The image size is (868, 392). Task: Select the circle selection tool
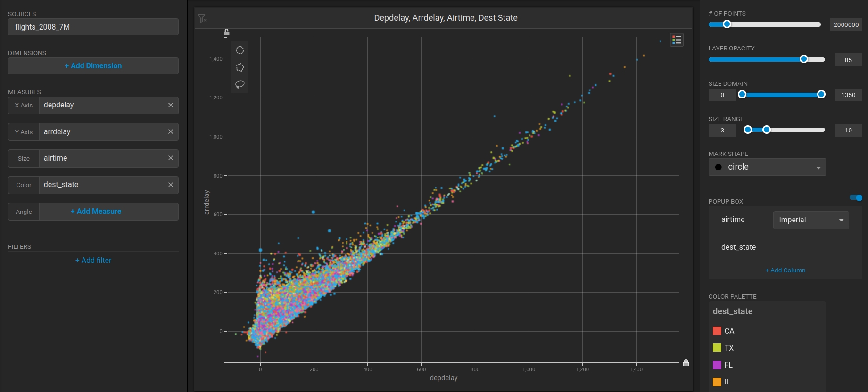coord(240,50)
